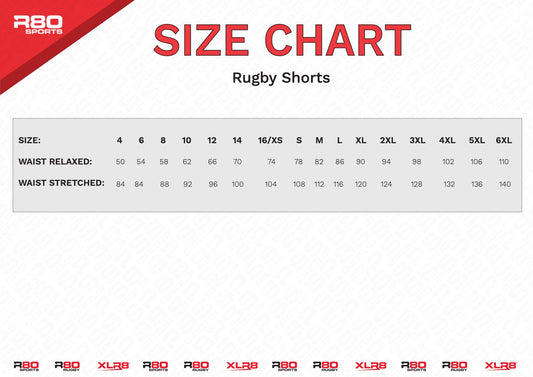The width and height of the screenshot is (533, 377).
Task: Click the first XLR8 logo in the footer
Action: point(113,366)
